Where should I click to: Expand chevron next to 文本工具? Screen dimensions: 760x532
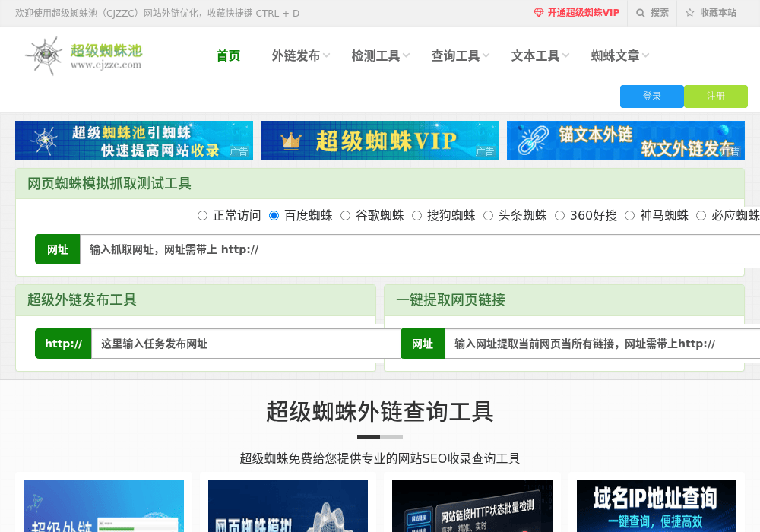(565, 55)
